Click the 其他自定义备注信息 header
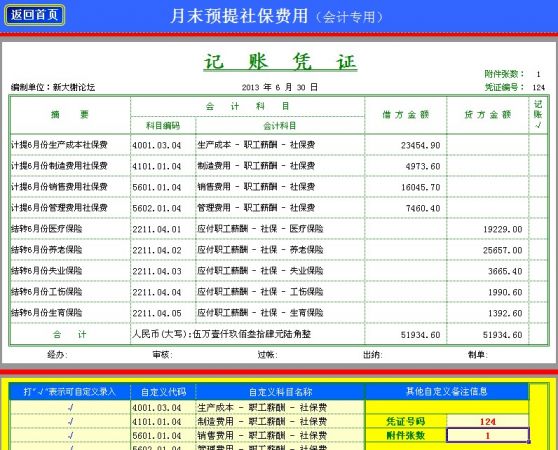558x450 pixels. pyautogui.click(x=447, y=392)
